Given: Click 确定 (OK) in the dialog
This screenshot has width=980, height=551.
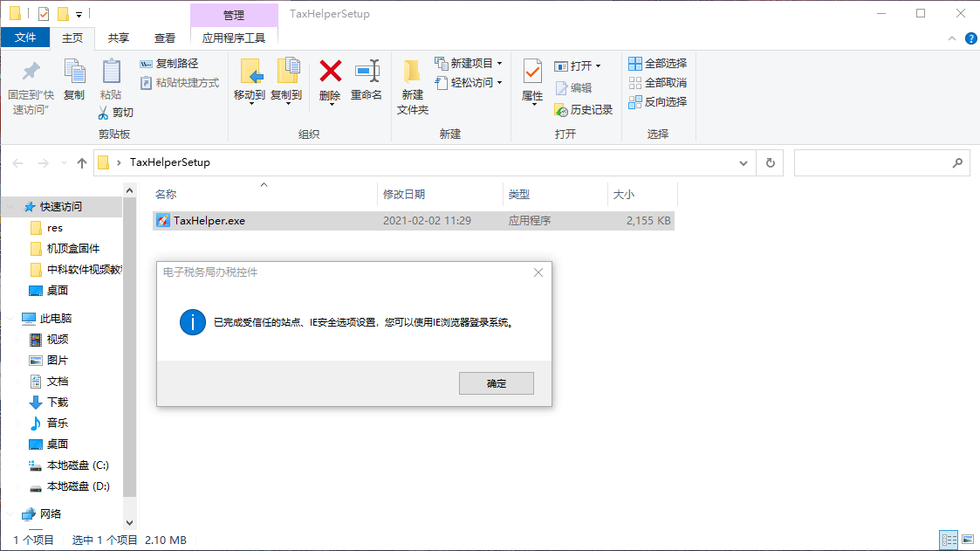Looking at the screenshot, I should click(x=496, y=383).
